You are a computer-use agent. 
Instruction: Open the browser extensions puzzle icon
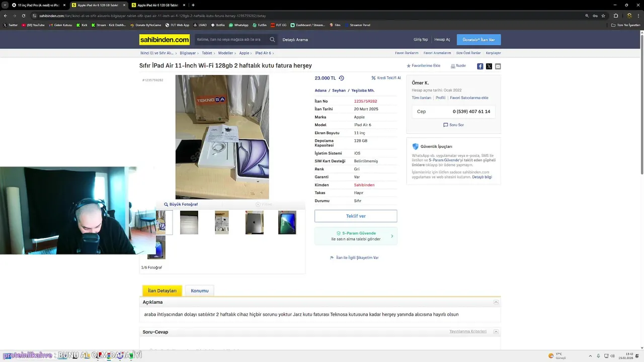(616, 16)
